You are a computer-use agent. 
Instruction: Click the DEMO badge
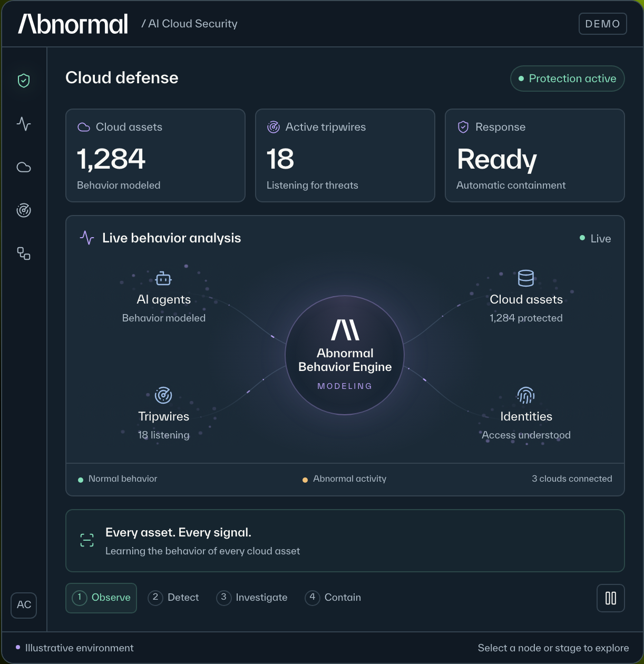click(x=602, y=24)
